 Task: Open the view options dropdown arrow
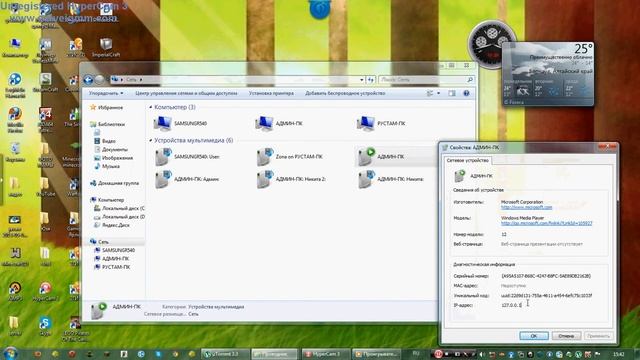click(x=438, y=93)
